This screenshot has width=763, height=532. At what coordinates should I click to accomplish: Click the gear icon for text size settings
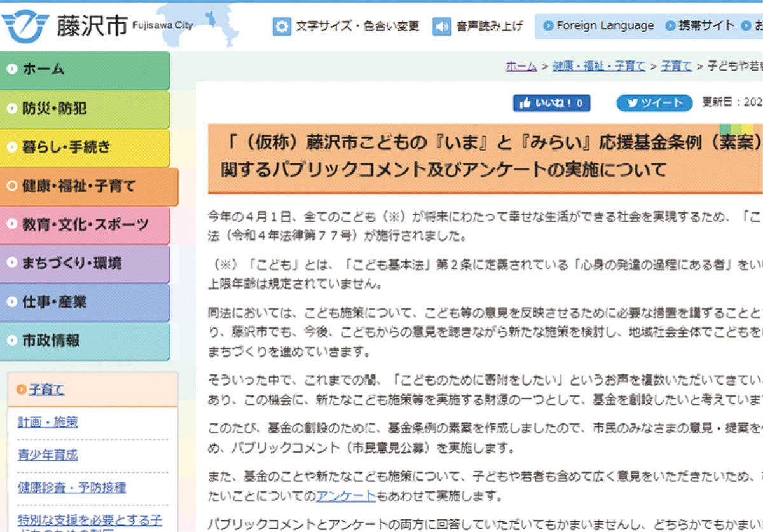pos(282,26)
